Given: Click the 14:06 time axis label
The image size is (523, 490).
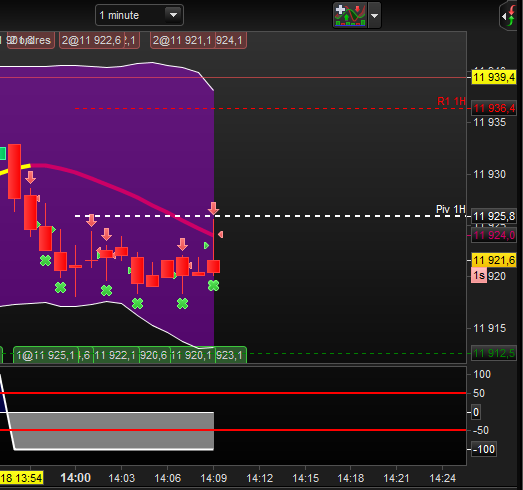Looking at the screenshot, I should (x=168, y=478).
